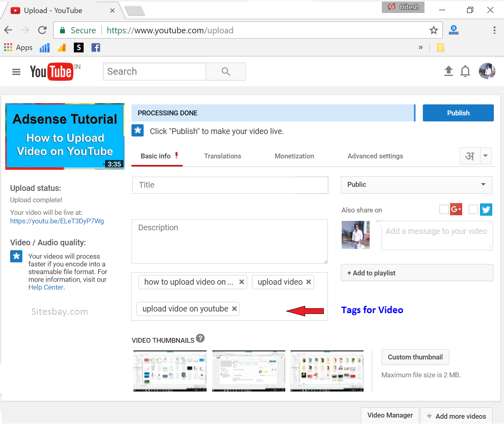
Task: Click the Adsense Tutorial video preview
Action: 65,136
